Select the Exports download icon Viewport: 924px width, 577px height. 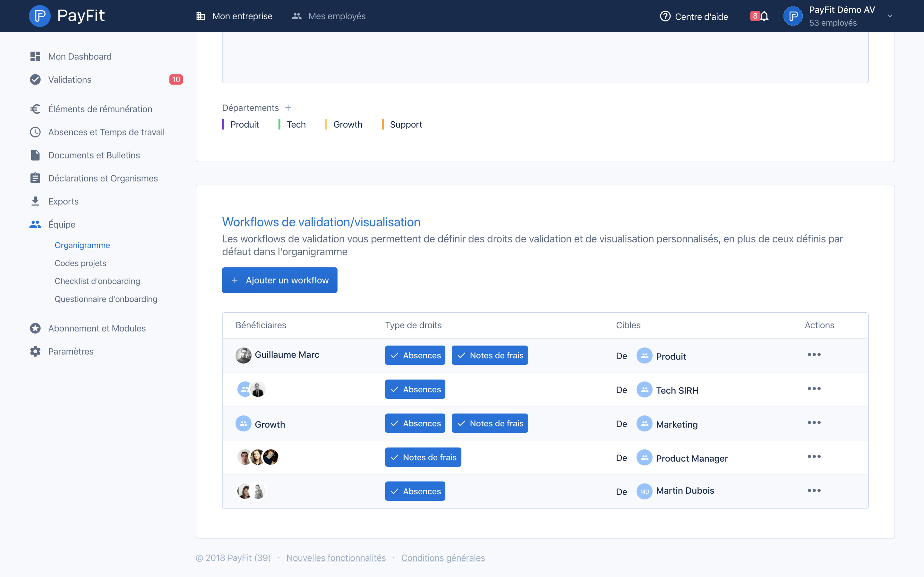(x=35, y=201)
